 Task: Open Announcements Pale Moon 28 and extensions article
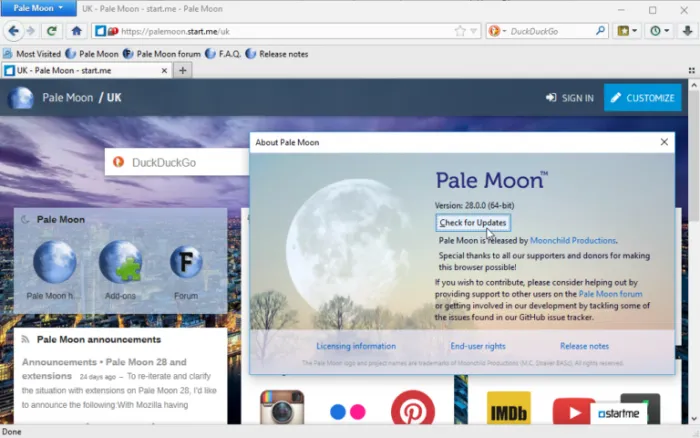click(x=104, y=369)
